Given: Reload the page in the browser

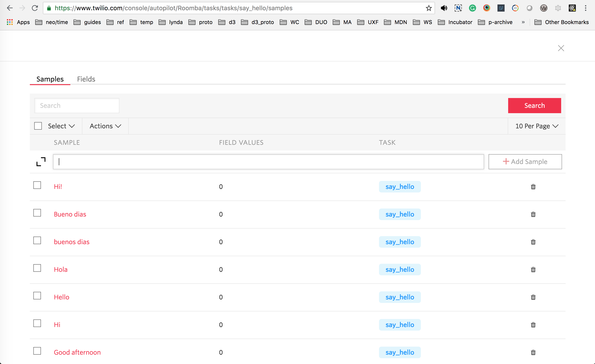Looking at the screenshot, I should [x=35, y=8].
